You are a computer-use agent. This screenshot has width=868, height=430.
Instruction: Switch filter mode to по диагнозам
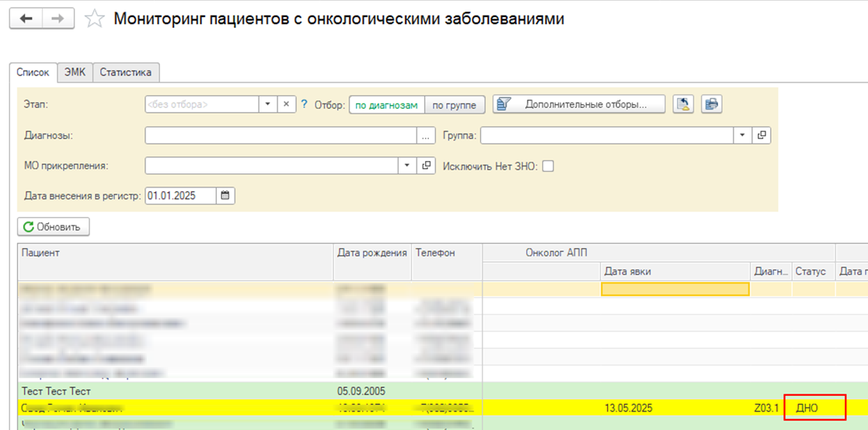386,105
